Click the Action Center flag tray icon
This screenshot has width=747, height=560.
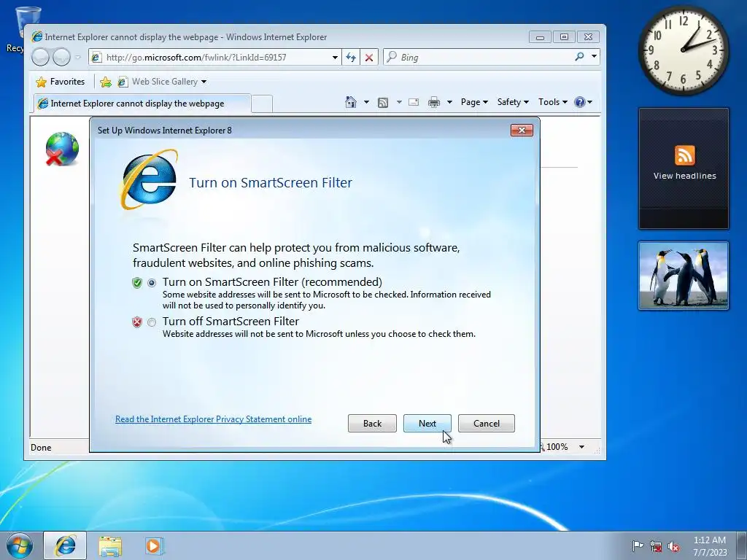[x=637, y=546]
